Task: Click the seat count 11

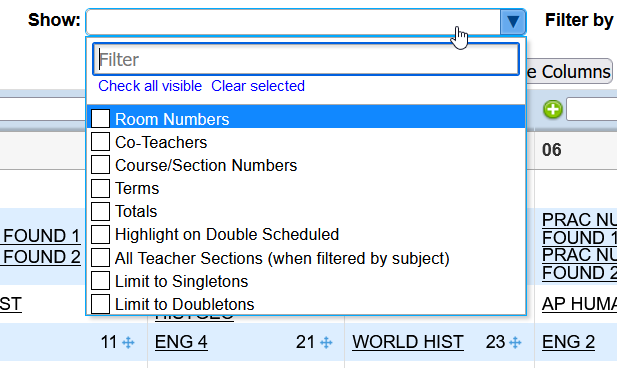Action: [109, 342]
